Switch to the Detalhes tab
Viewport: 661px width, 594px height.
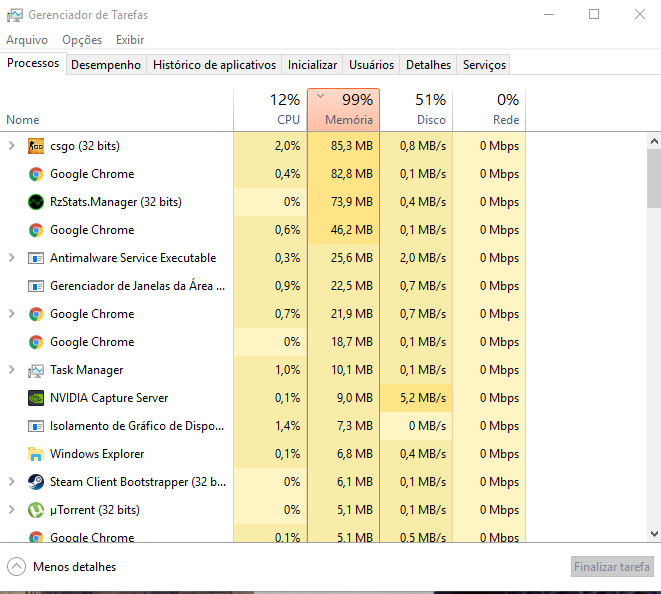[428, 65]
